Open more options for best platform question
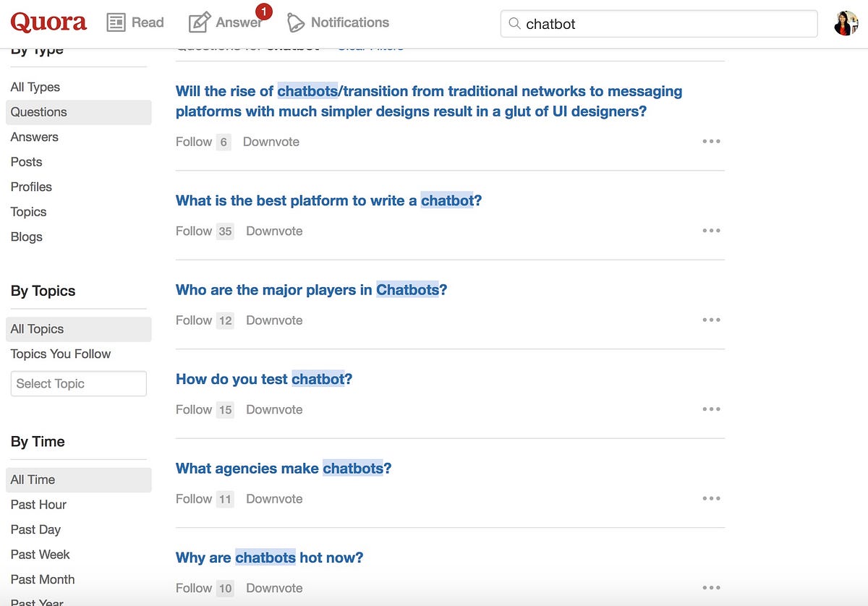The width and height of the screenshot is (868, 606). coord(711,231)
